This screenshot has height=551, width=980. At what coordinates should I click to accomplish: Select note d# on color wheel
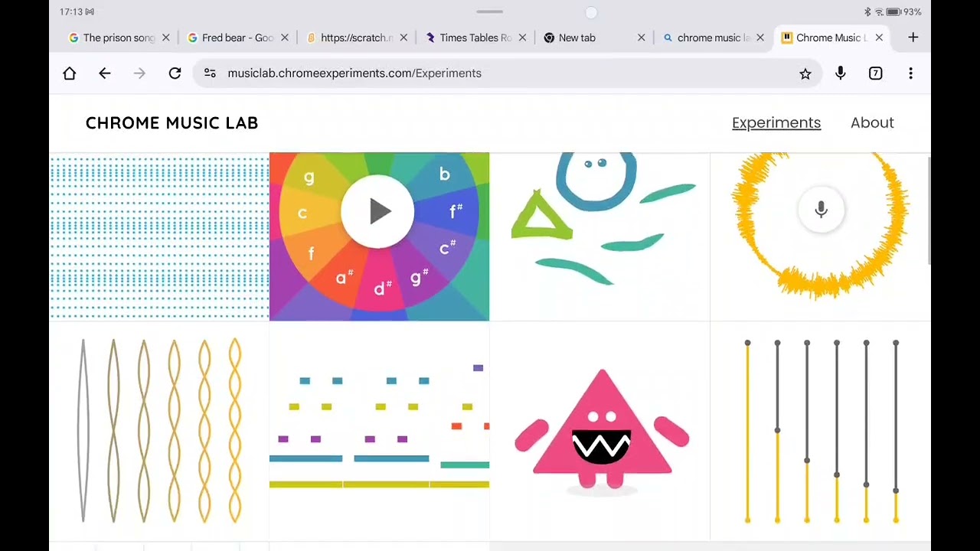(383, 288)
